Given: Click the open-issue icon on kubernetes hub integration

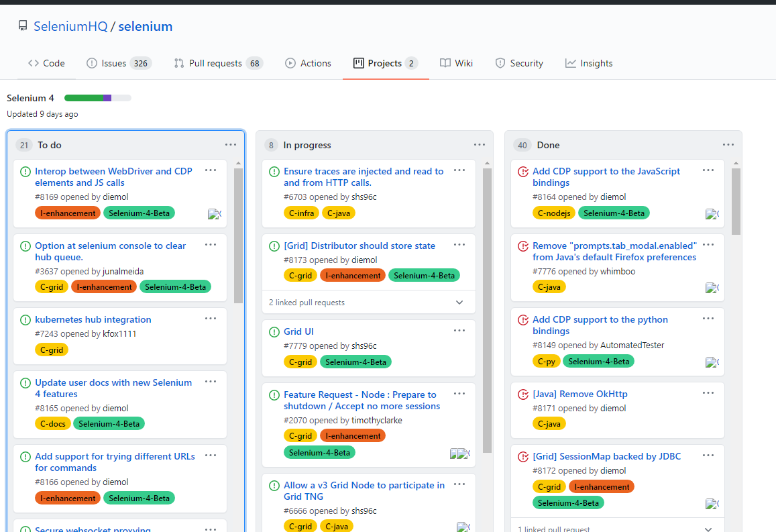Looking at the screenshot, I should tap(25, 320).
